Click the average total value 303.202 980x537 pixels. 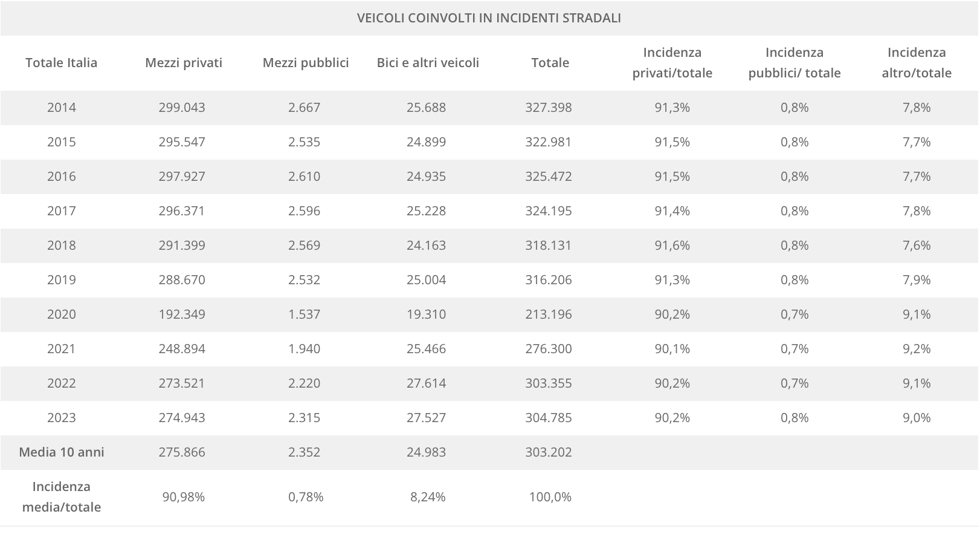coord(549,452)
